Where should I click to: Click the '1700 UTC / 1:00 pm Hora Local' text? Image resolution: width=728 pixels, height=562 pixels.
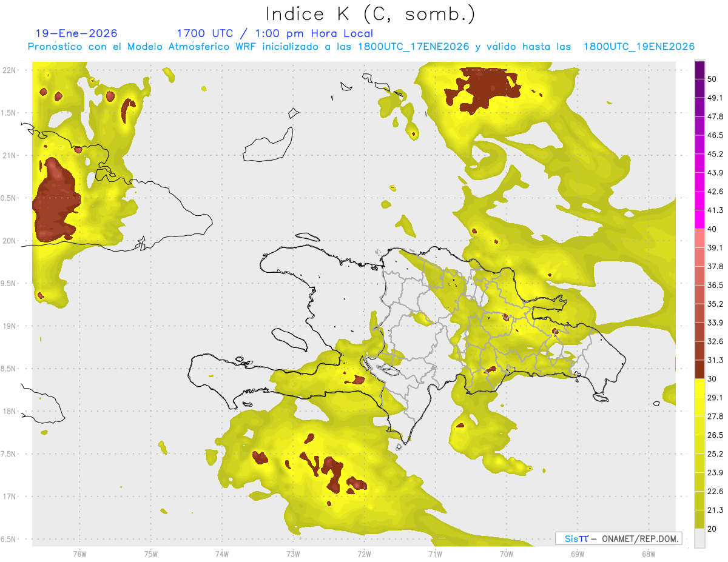tap(275, 33)
